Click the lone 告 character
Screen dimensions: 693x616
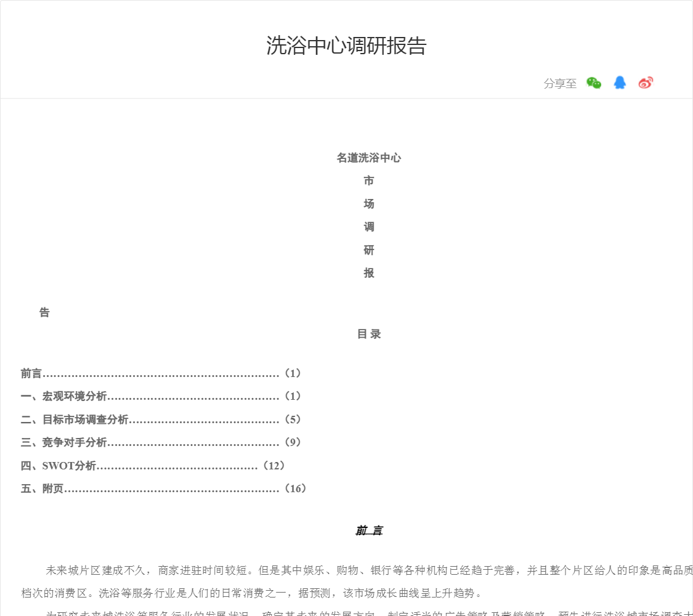pyautogui.click(x=44, y=312)
